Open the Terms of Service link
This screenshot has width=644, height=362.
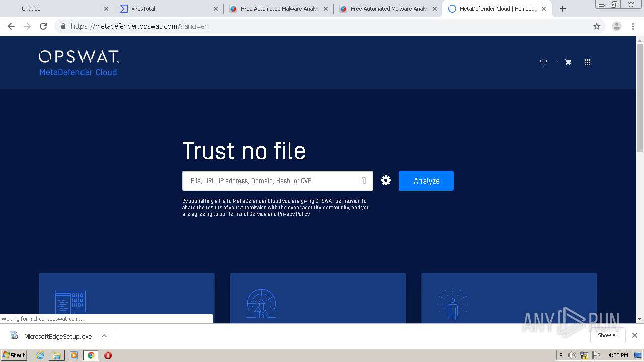(x=247, y=214)
